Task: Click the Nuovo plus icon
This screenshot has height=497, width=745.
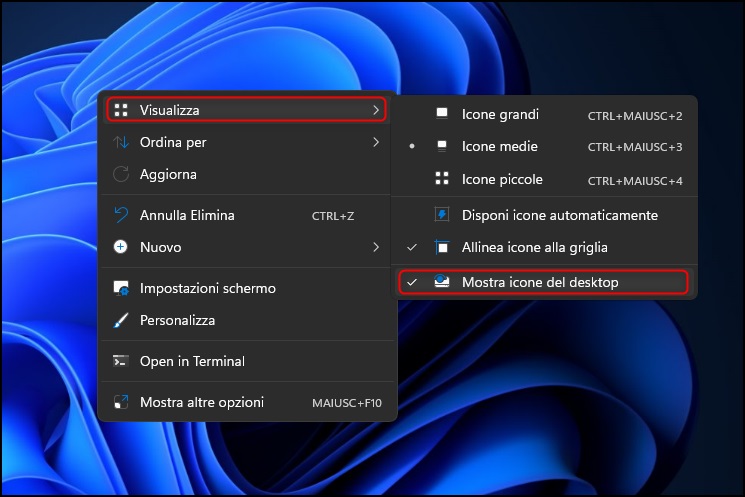Action: pos(121,247)
